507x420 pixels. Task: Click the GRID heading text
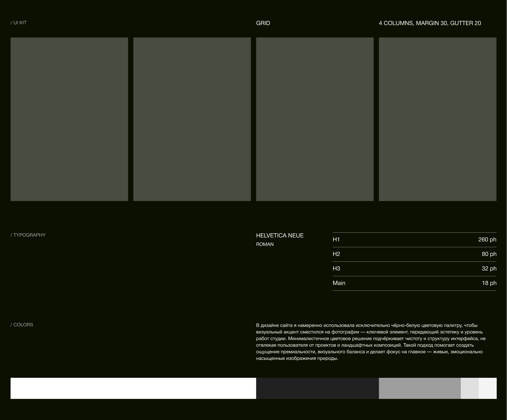coord(263,23)
